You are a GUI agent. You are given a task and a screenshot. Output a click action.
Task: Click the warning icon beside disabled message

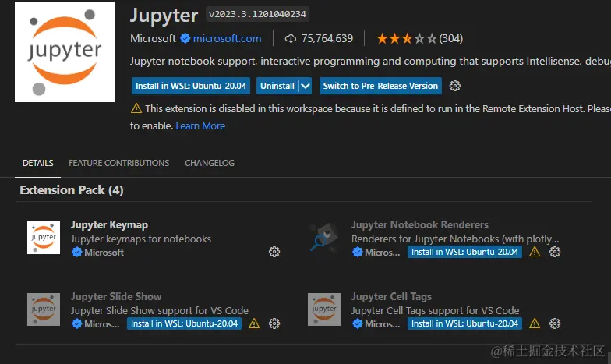[136, 108]
